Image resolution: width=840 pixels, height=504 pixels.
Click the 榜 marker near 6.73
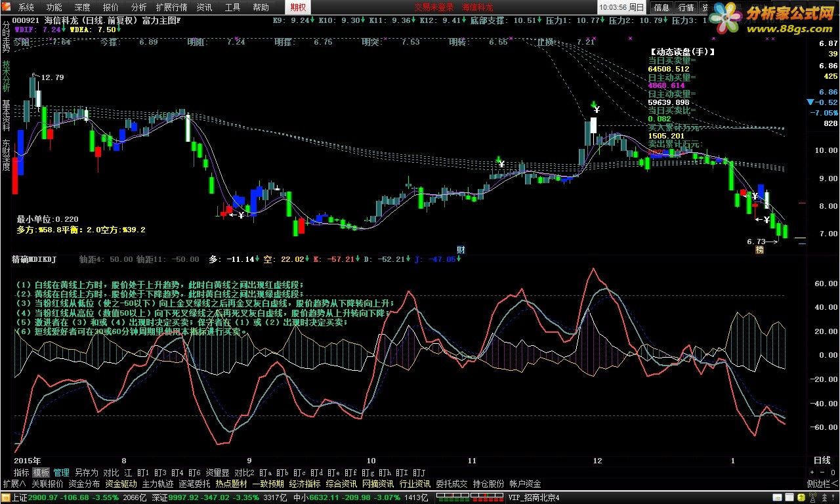[759, 250]
